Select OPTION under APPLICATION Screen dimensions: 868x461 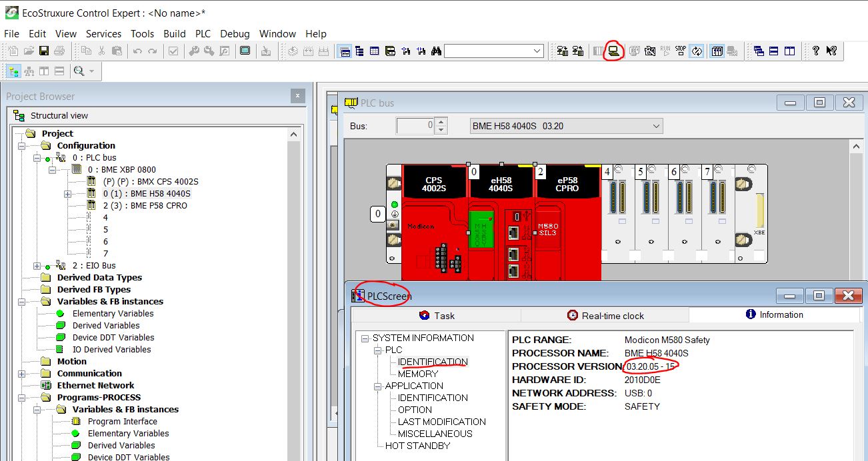[x=415, y=410]
